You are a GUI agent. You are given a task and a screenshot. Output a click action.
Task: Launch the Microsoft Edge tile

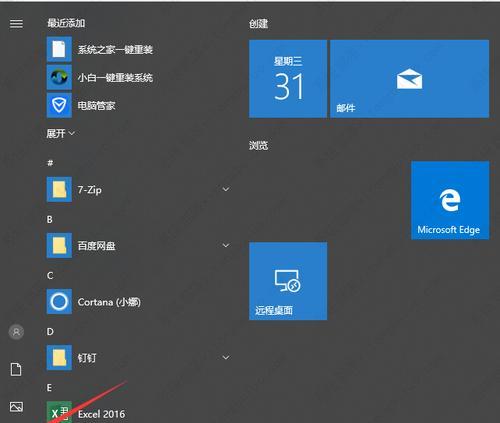[x=450, y=200]
